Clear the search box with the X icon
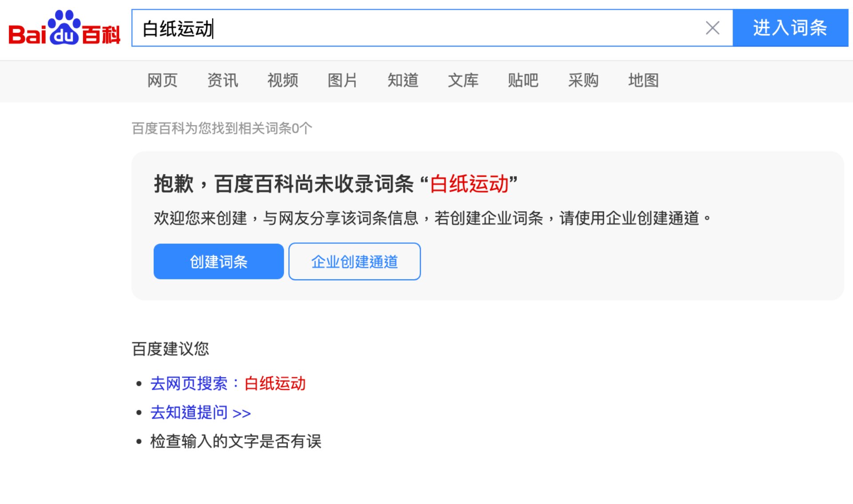Viewport: 853px width, 504px height. 713,28
